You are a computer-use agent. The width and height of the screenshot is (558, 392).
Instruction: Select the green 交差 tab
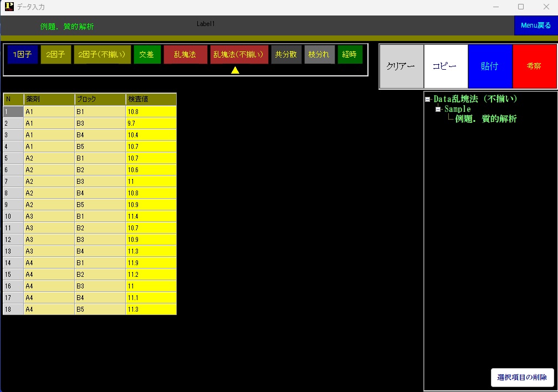point(147,55)
